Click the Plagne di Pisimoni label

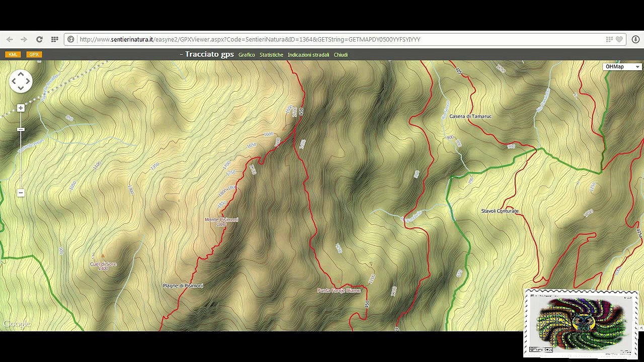click(183, 286)
